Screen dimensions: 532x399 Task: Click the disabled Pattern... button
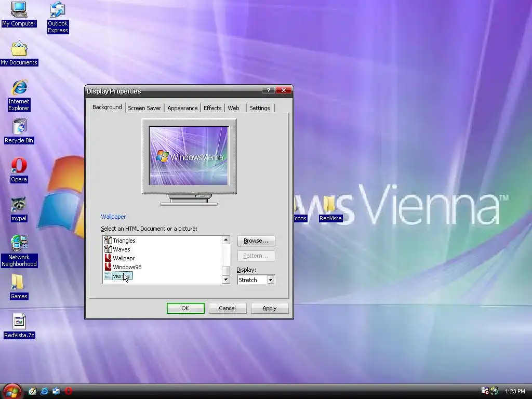click(256, 256)
